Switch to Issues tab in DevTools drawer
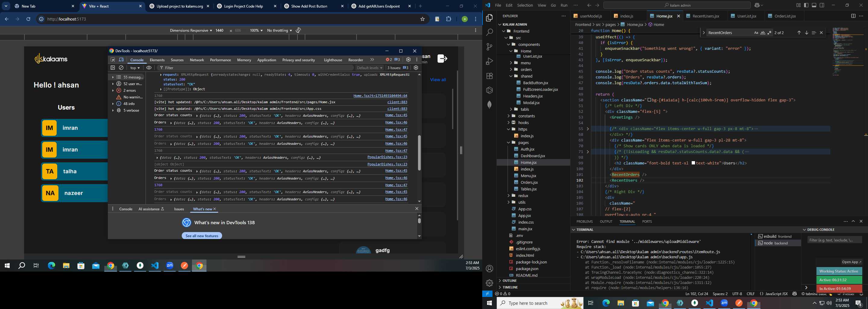Viewport: 868px width, 309px height. [179, 209]
